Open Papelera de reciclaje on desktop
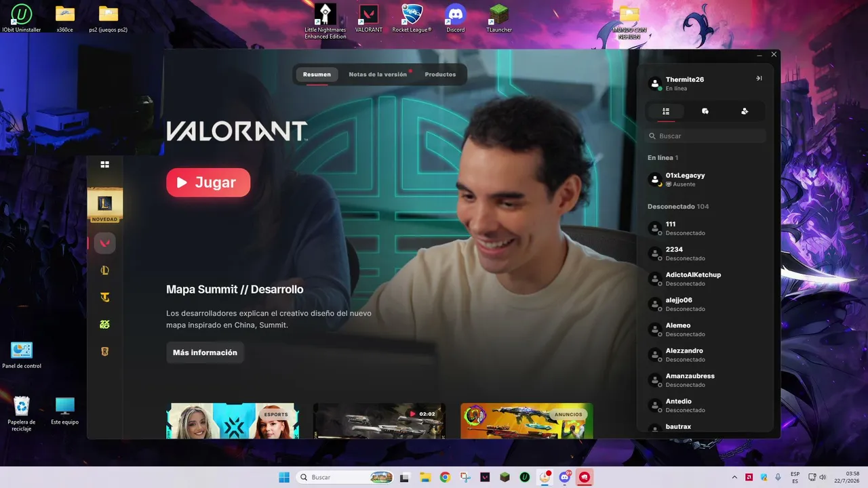The image size is (868, 488). coord(22,413)
